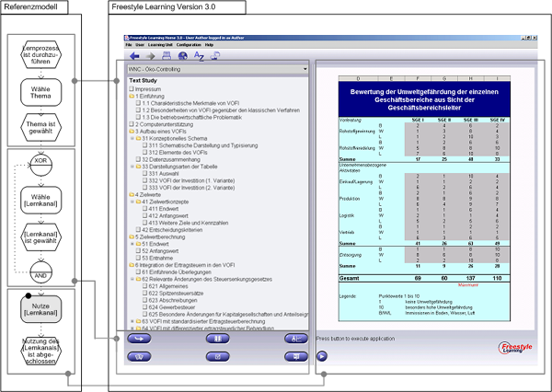Collapse the 62 Relevante Änderungen node
This screenshot has height=392, width=552.
[x=132, y=280]
